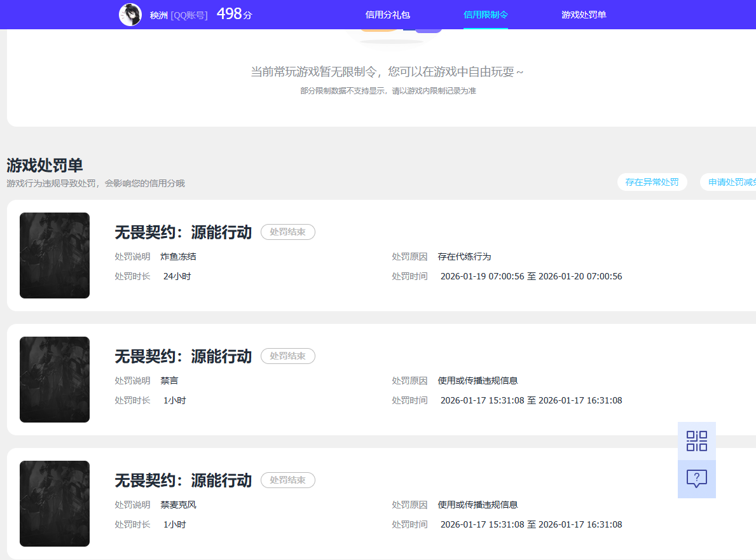This screenshot has height=560, width=756.
Task: Click the user avatar in header
Action: 130,15
